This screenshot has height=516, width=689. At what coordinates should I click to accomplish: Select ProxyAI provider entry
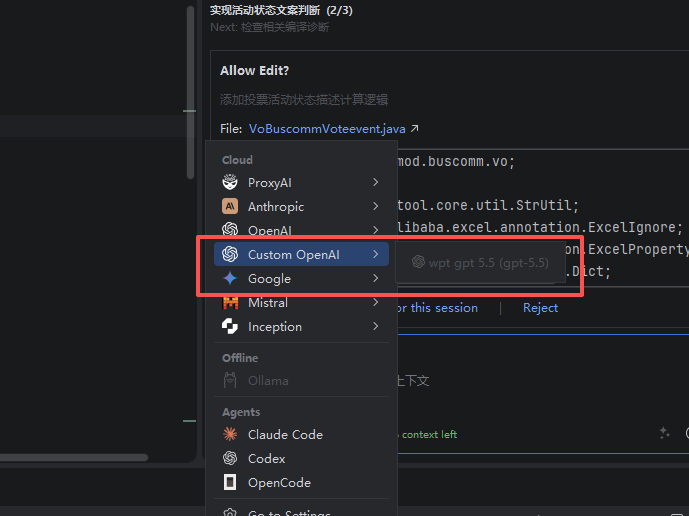coord(301,182)
